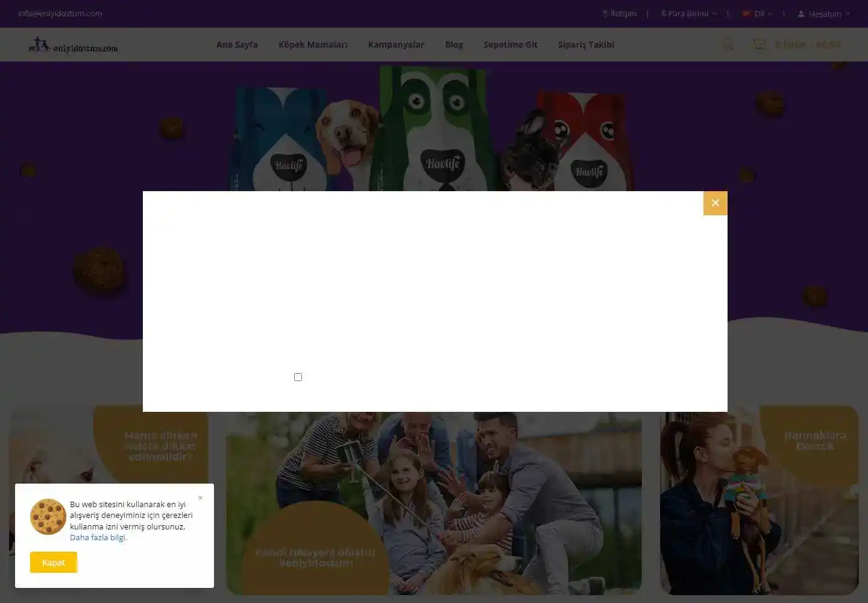Click the flag icon next to Dil
The image size is (868, 603).
click(746, 13)
